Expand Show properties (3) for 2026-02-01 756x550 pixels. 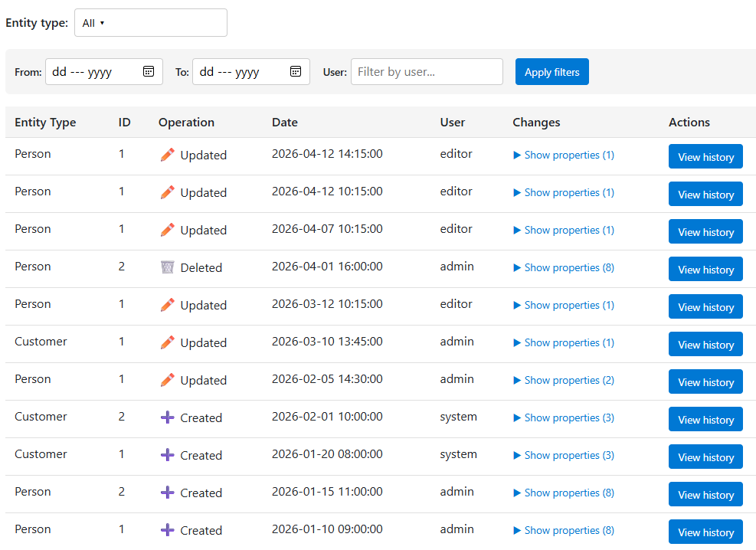click(x=564, y=418)
